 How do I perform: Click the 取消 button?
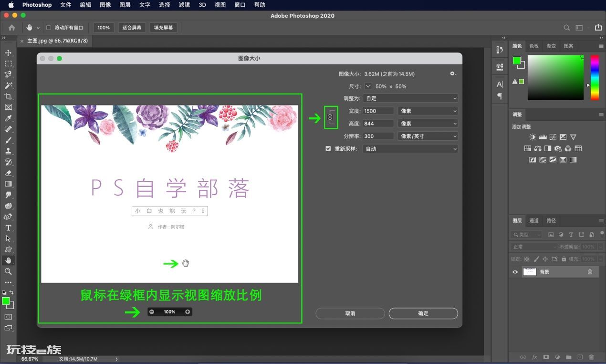(350, 313)
